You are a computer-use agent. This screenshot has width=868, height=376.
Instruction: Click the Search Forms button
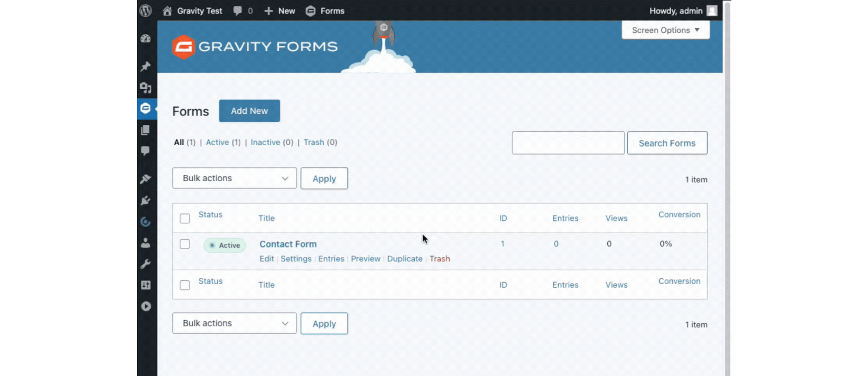coord(667,143)
